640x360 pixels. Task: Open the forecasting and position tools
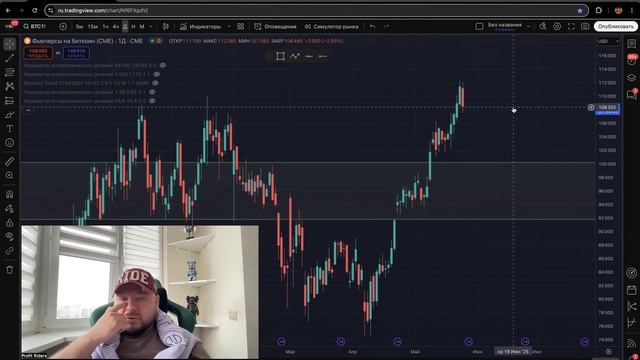pos(9,100)
